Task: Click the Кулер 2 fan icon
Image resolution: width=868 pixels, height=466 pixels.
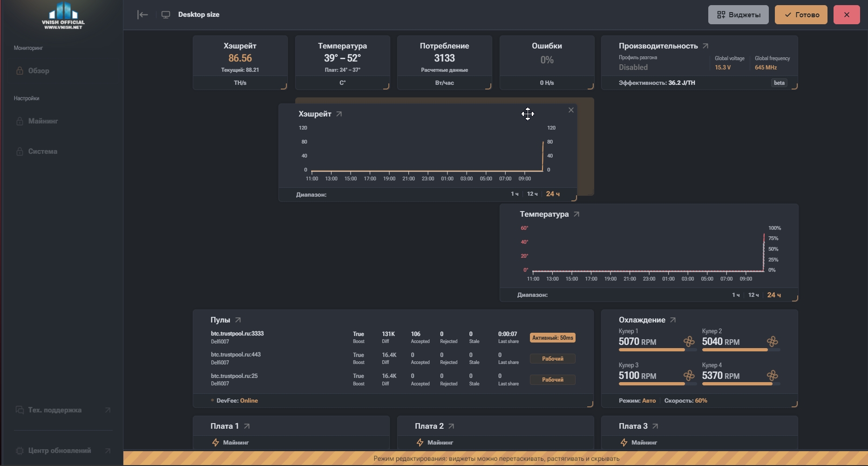Action: coord(773,342)
